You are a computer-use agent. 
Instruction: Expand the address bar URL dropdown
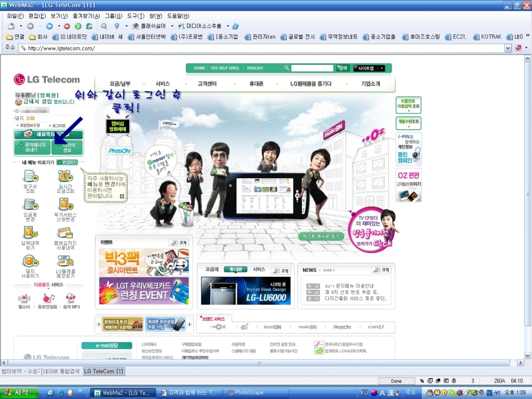click(508, 48)
